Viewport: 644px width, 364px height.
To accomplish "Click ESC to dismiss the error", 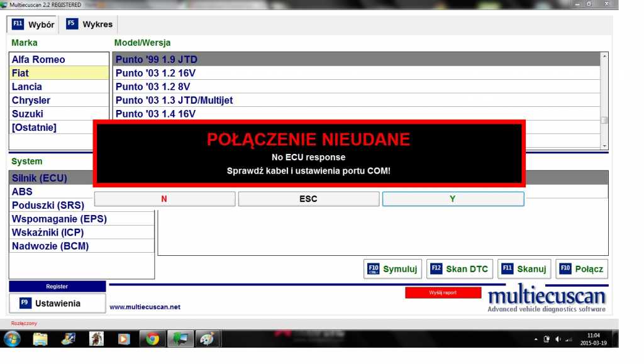I will click(308, 199).
